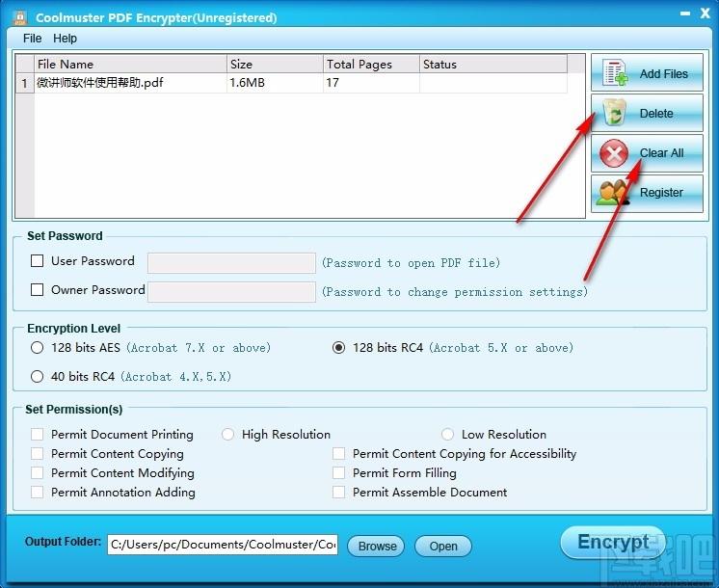Tick Permit Document Printing checkbox
The height and width of the screenshot is (588, 719).
tap(38, 435)
